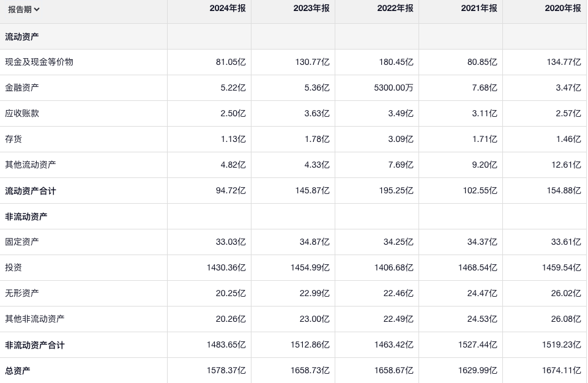The width and height of the screenshot is (588, 383).
Task: Click the 总资产 row label
Action: click(18, 370)
